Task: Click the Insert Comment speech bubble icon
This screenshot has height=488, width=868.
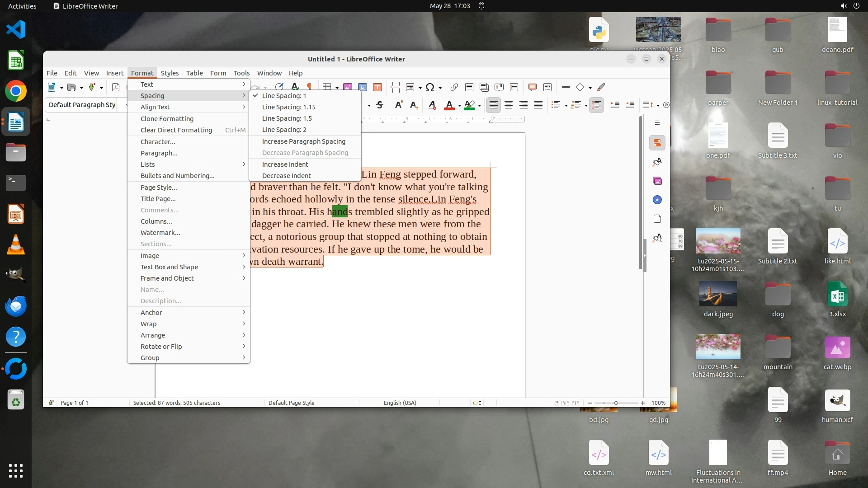Action: [533, 87]
